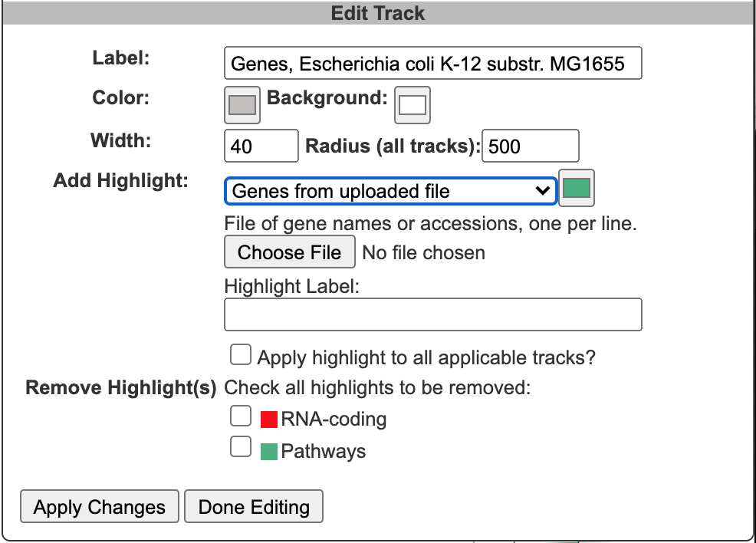The image size is (756, 543).
Task: Click the Width value field
Action: tap(261, 146)
